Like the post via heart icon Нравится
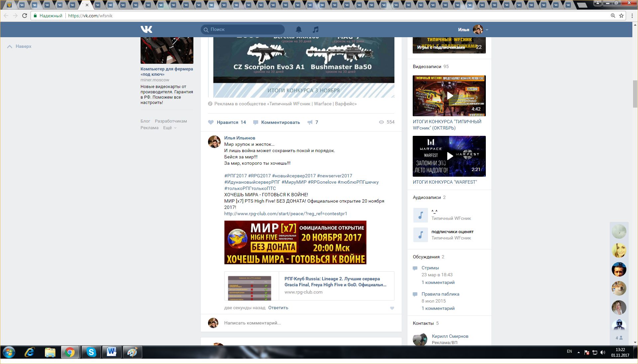This screenshot has height=364, width=638. (x=211, y=122)
